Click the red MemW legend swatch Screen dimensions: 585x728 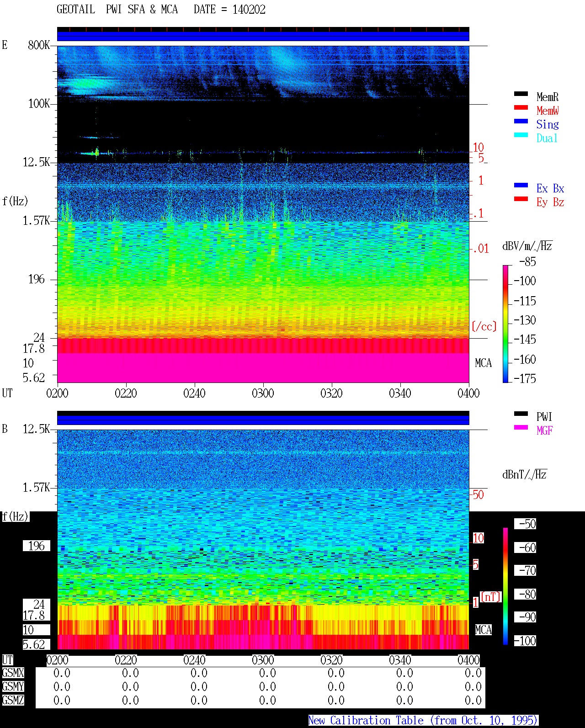pos(521,107)
